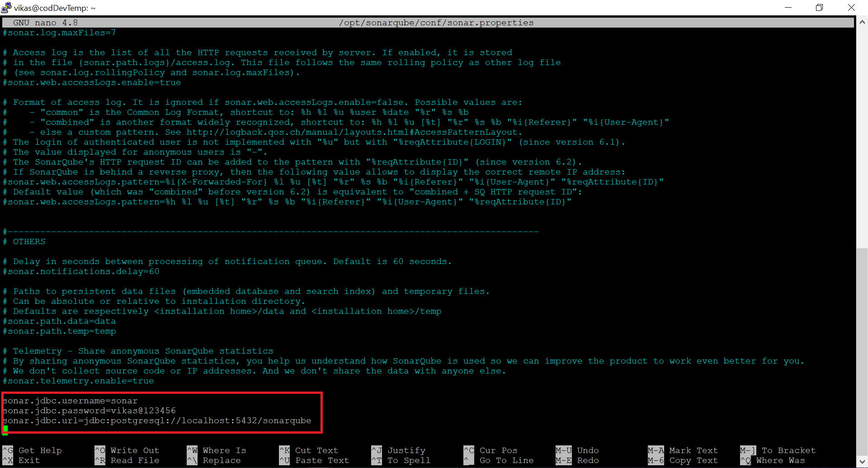Place cursor on the sonar.jdbc.password line
This screenshot has width=868, height=468.
click(90, 411)
